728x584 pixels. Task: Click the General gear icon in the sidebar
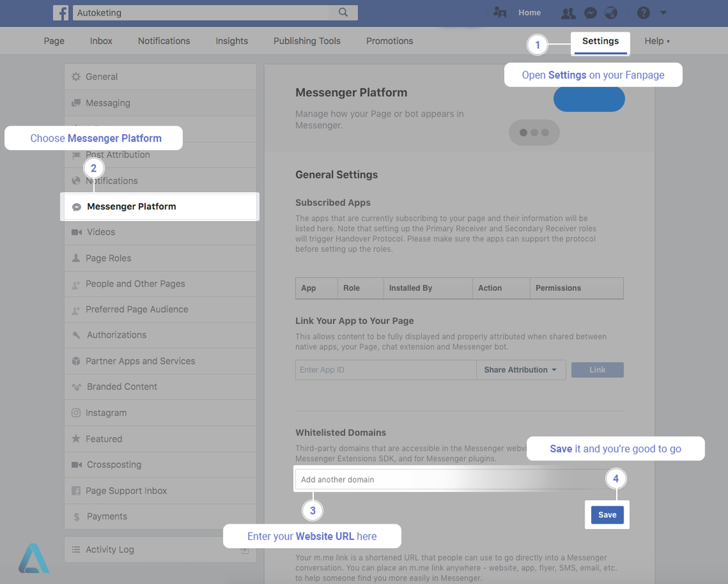[76, 77]
